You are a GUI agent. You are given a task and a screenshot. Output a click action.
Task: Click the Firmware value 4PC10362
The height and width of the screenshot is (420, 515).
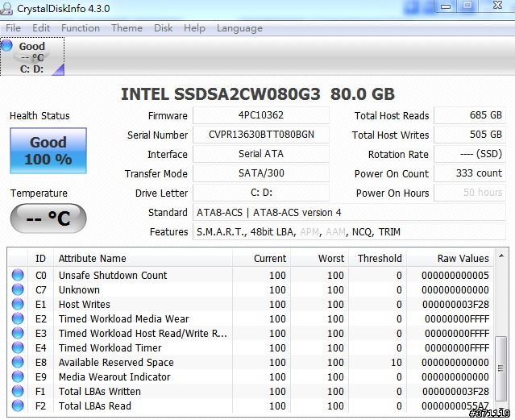click(x=261, y=115)
